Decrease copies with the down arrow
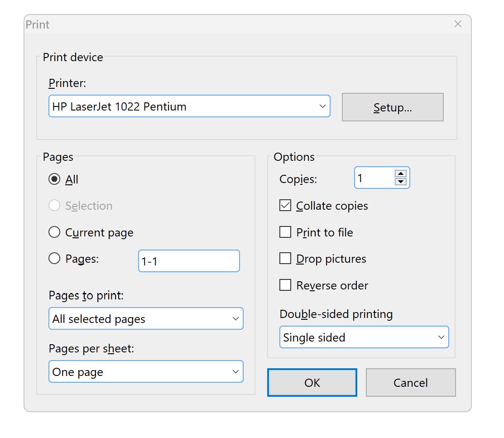The height and width of the screenshot is (438, 504). [400, 182]
